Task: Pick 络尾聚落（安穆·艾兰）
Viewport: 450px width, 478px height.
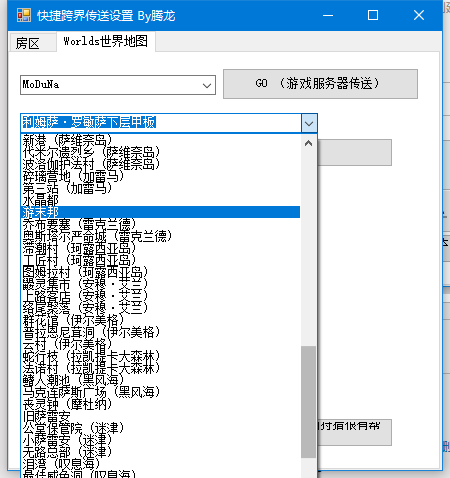Action: tap(160, 308)
